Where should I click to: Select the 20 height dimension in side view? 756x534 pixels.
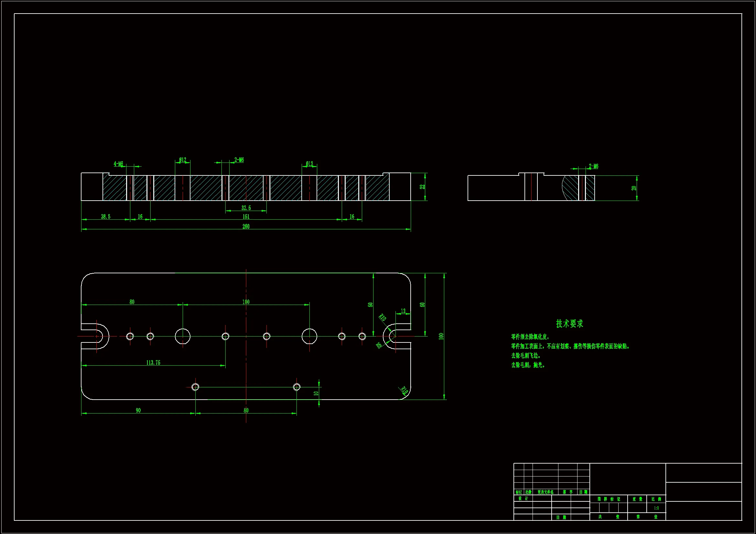[x=633, y=188]
